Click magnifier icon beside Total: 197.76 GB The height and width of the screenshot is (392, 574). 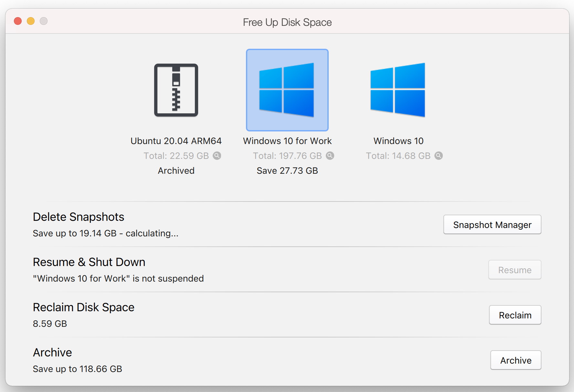coord(330,156)
